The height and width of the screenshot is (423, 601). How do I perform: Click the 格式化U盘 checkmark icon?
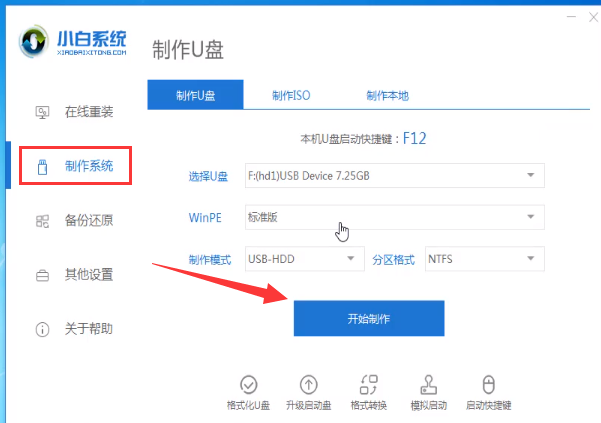[x=248, y=384]
